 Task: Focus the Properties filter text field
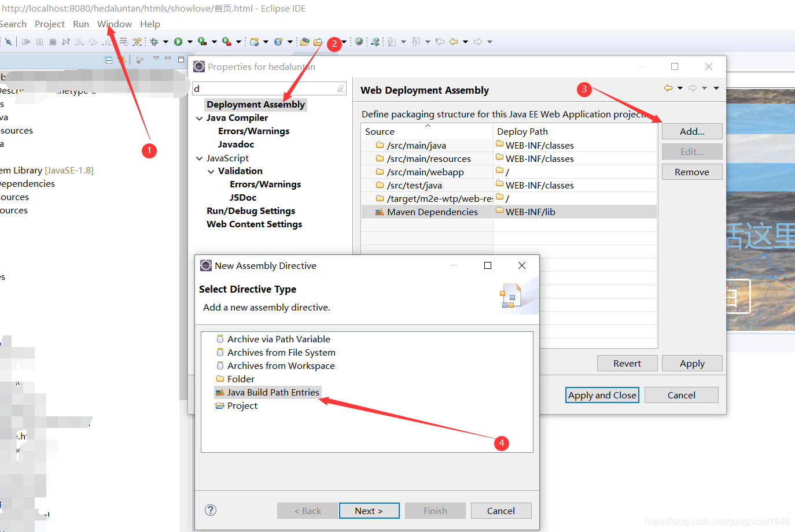269,88
